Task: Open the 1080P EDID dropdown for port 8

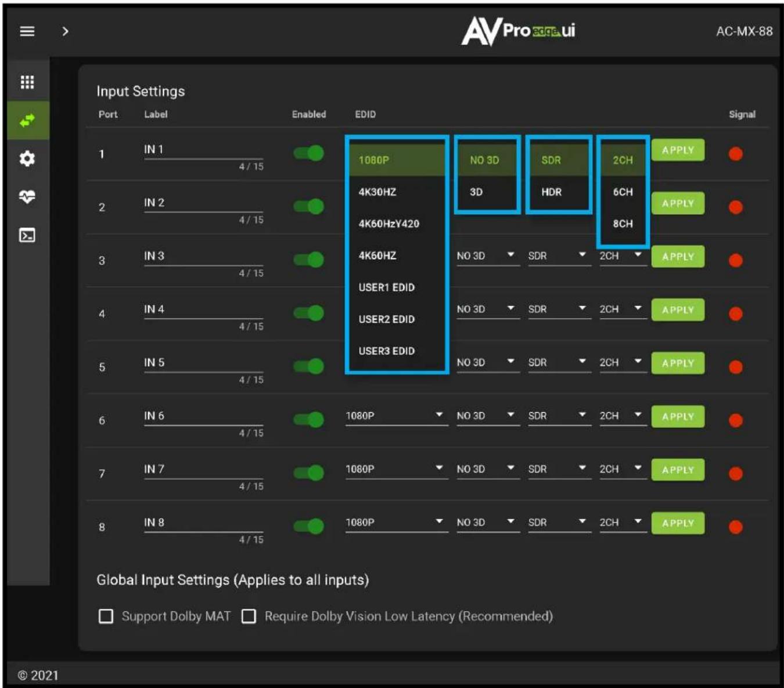Action: [397, 523]
